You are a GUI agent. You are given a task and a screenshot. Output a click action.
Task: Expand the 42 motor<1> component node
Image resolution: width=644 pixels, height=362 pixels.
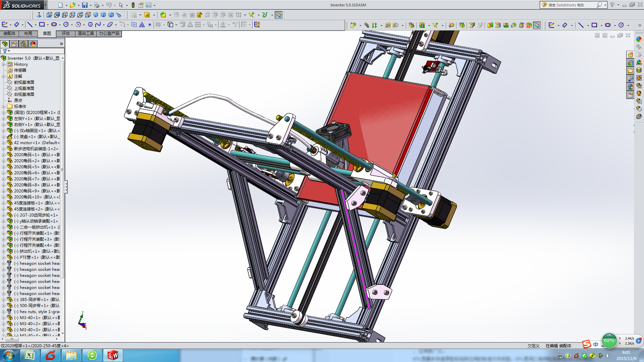(3, 143)
